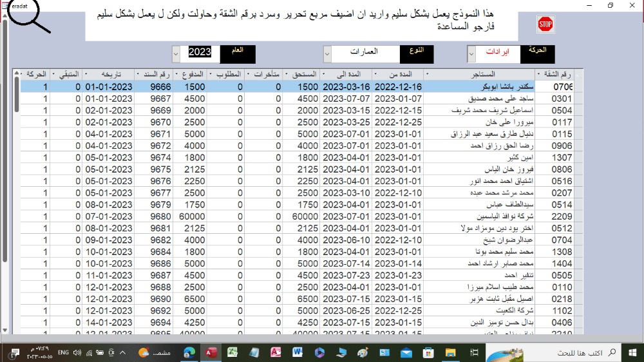Open the Wi-Fi network icon in tray
This screenshot has width=644, height=362.
pyautogui.click(x=89, y=352)
